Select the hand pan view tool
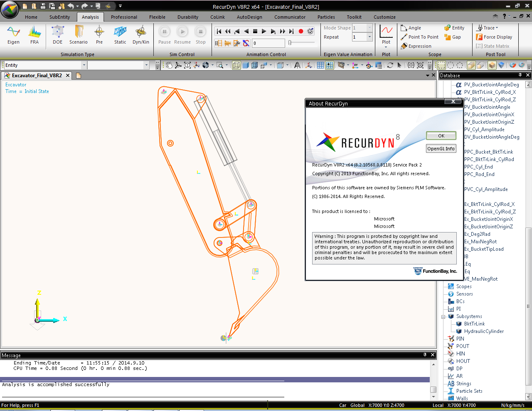This screenshot has width=532, height=411. coord(169,65)
